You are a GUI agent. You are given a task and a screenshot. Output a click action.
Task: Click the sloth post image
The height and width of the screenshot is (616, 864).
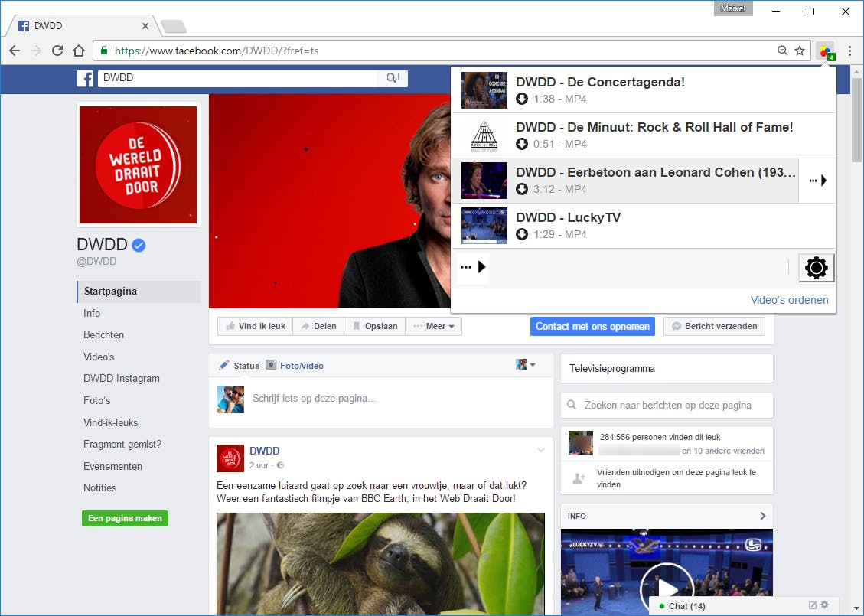tap(380, 564)
